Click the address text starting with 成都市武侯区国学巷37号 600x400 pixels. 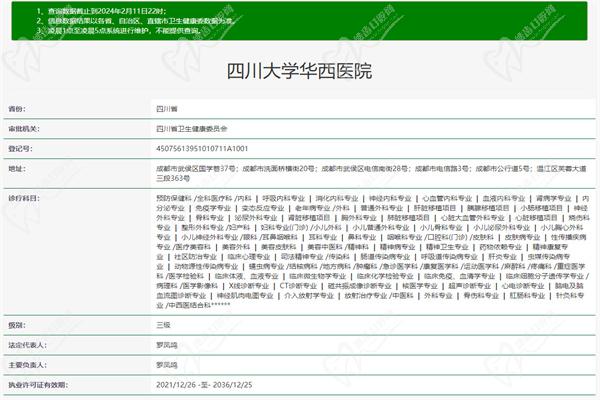(195, 169)
